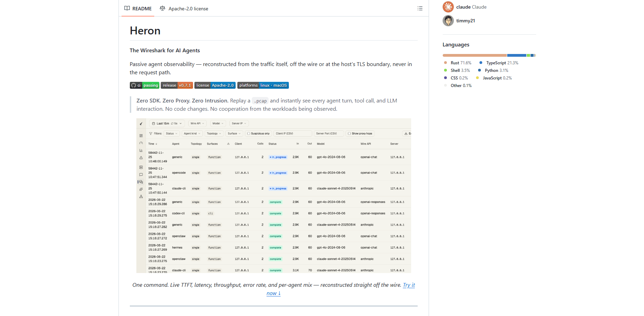Open timmy21's profile avatar

[448, 21]
